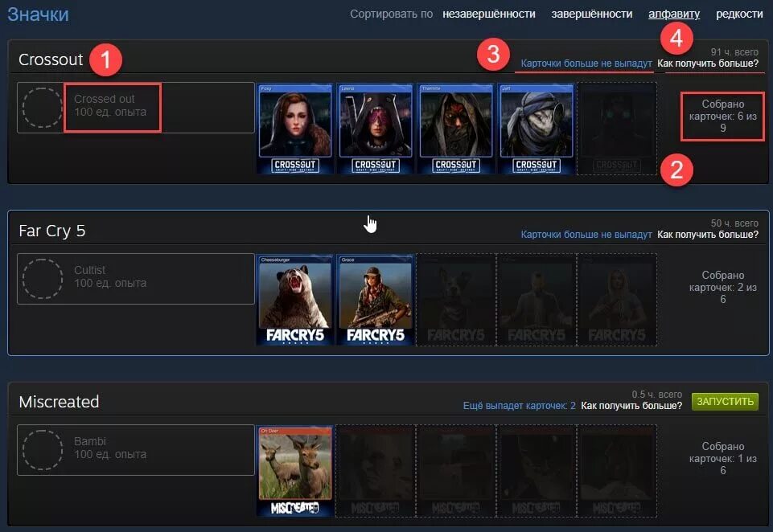Sort badges by завершённости

(591, 14)
